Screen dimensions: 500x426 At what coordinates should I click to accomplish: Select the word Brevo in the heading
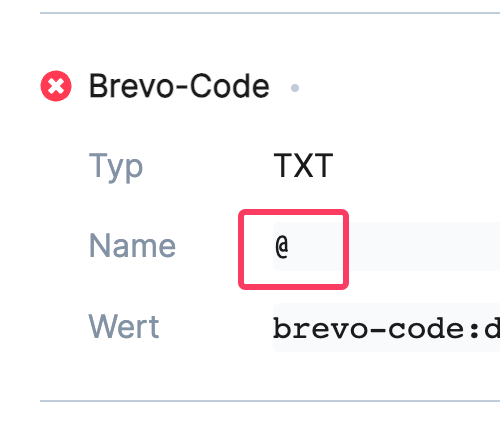[x=131, y=86]
